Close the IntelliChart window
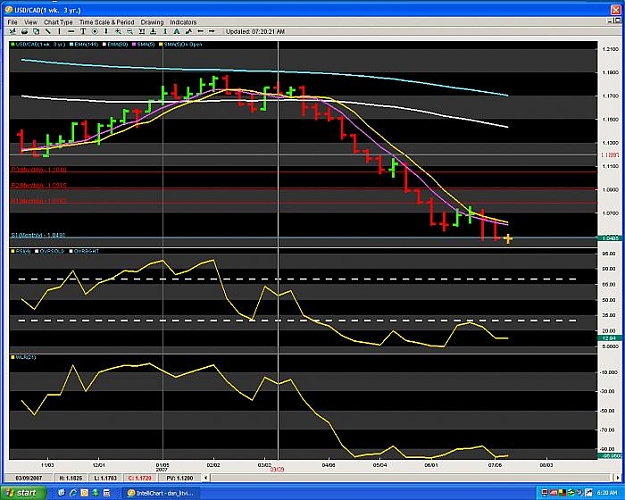The width and height of the screenshot is (625, 500). pyautogui.click(x=616, y=9)
